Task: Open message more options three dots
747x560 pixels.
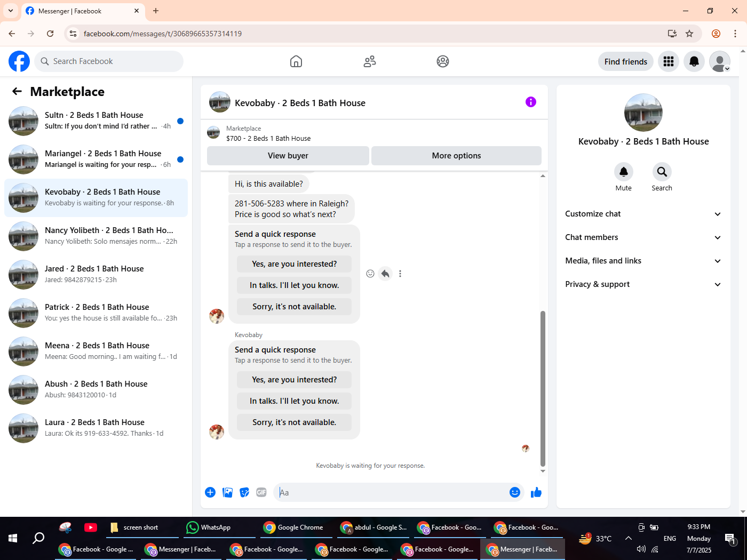Action: click(x=400, y=274)
